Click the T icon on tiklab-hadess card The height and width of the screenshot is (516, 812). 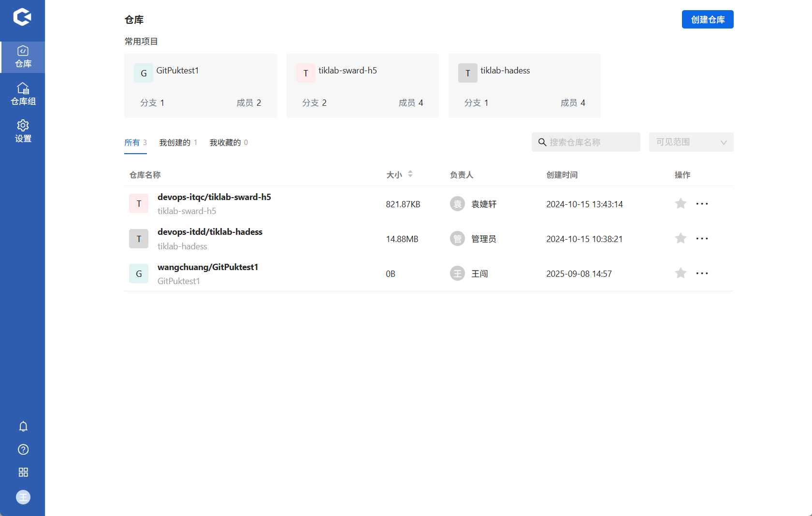[468, 73]
